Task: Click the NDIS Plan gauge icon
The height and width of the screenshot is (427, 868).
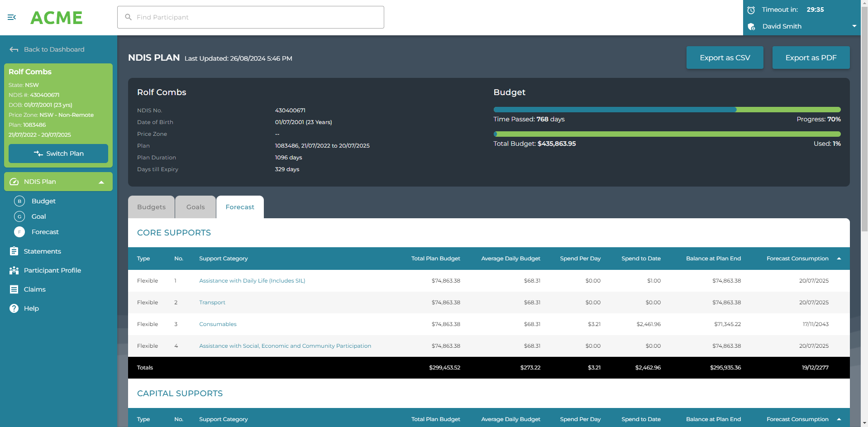Action: 14,182
